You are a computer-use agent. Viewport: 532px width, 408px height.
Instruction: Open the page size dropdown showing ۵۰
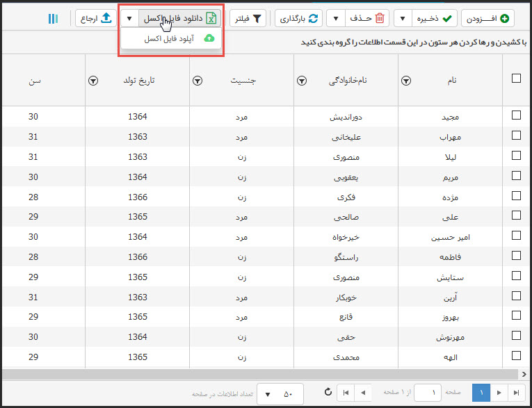(280, 394)
